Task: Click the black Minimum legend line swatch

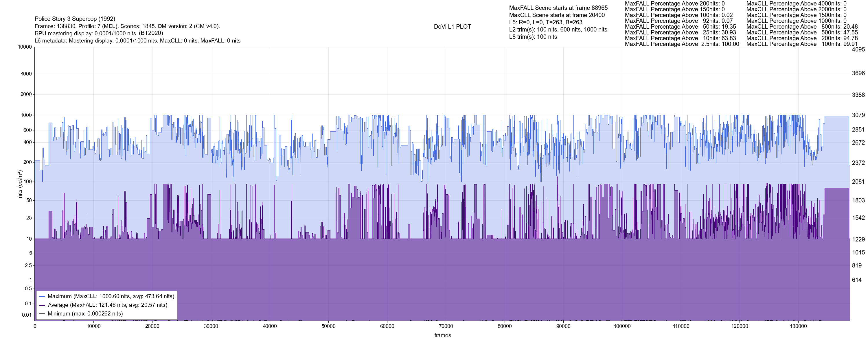Action: (42, 314)
